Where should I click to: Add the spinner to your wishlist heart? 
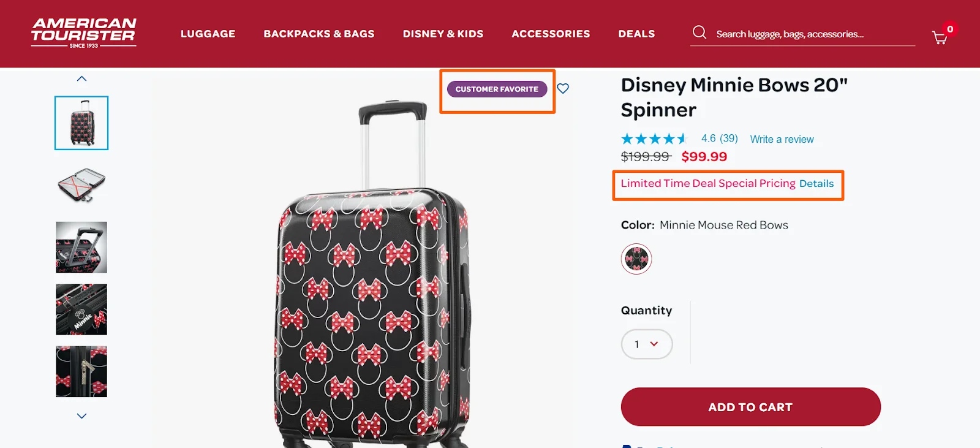pyautogui.click(x=563, y=88)
